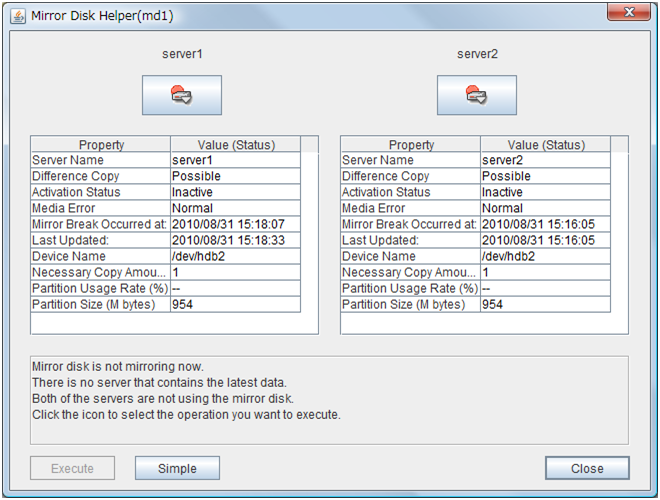Image resolution: width=660 pixels, height=500 pixels.
Task: Click the server1 mirror disk icon
Action: pyautogui.click(x=181, y=95)
